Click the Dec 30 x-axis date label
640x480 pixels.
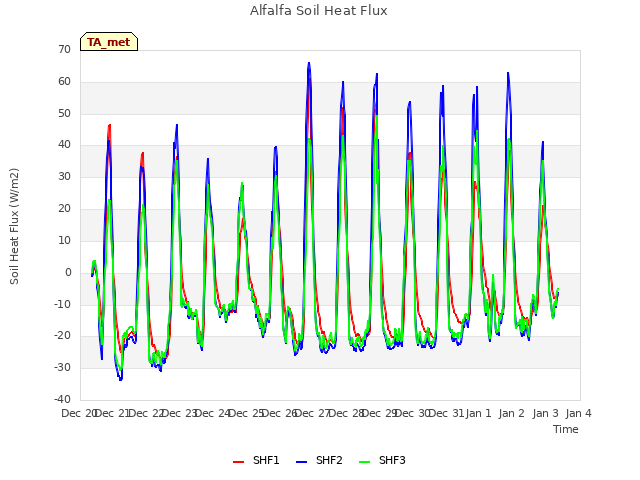[413, 413]
